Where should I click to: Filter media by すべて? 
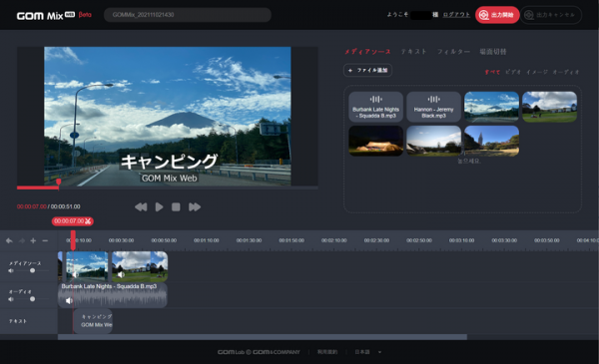[x=492, y=72]
